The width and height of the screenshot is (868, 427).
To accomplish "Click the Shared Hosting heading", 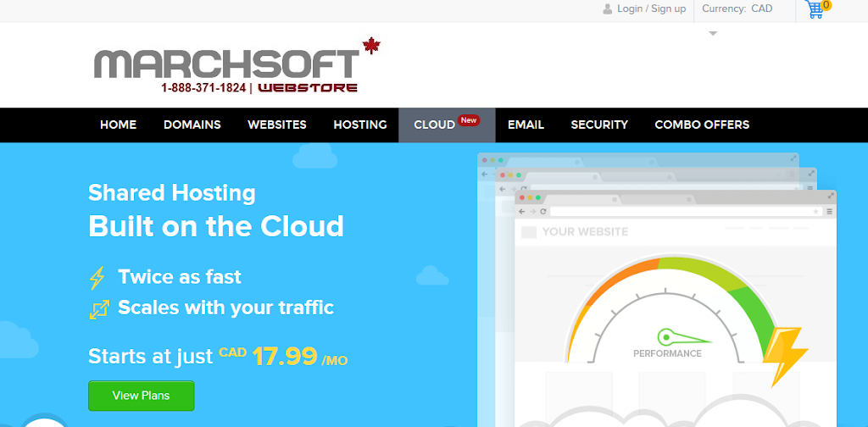I will point(171,193).
